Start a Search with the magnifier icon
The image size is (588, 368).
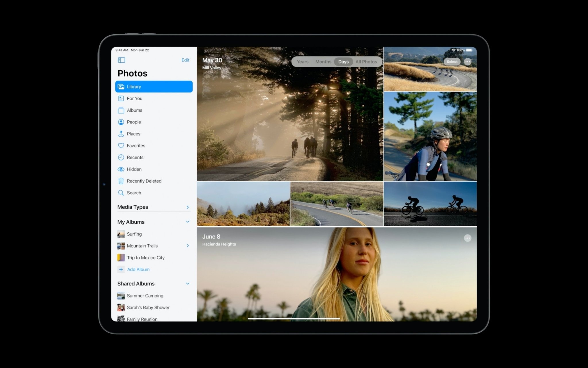pos(121,193)
